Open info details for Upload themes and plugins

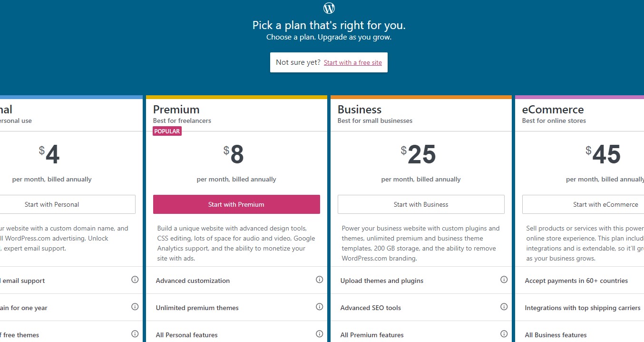(504, 280)
